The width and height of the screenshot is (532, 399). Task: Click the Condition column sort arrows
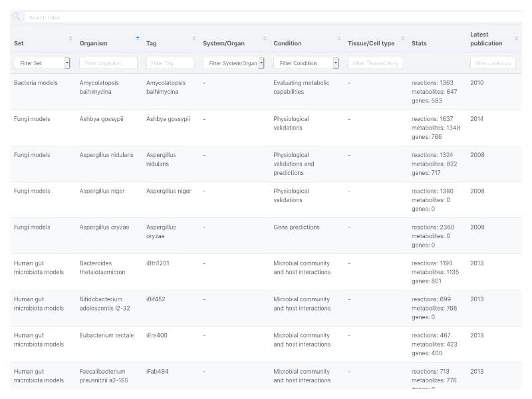click(338, 39)
